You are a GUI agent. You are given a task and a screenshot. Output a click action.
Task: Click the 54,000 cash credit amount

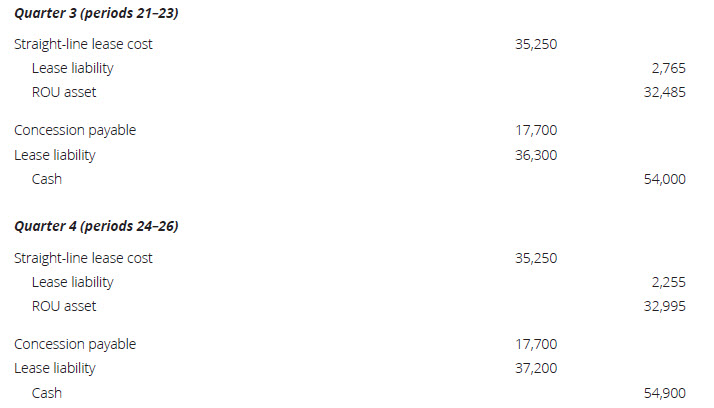click(664, 179)
